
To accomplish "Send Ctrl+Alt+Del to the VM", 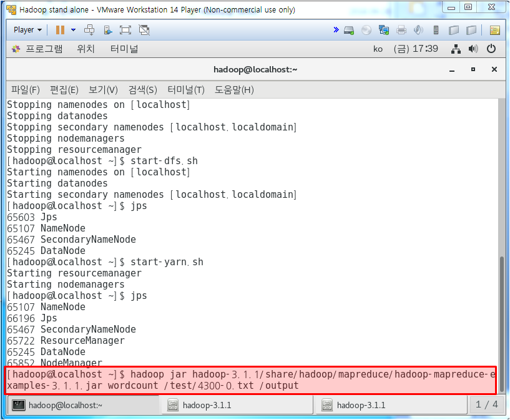I will tap(89, 30).
